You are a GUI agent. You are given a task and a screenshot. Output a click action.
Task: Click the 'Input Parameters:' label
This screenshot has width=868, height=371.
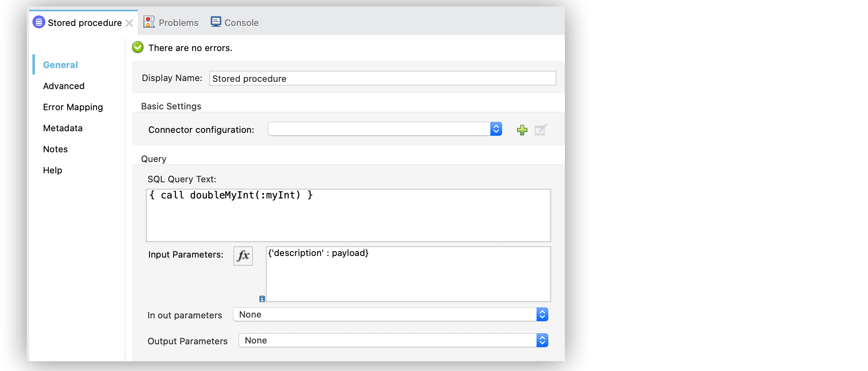(186, 254)
